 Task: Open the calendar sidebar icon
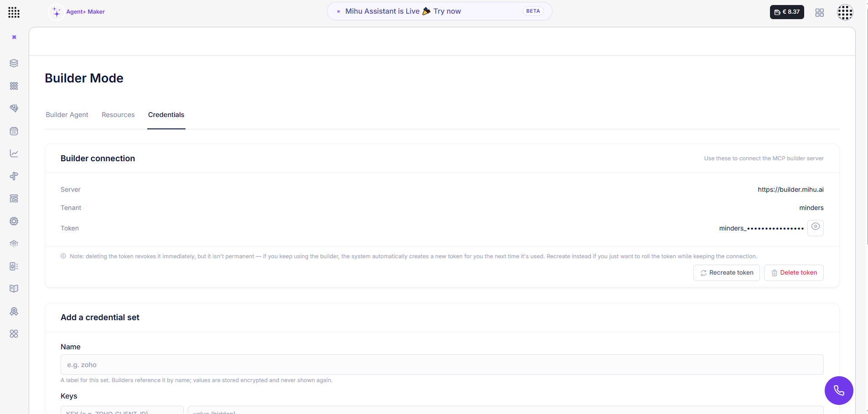point(14,131)
